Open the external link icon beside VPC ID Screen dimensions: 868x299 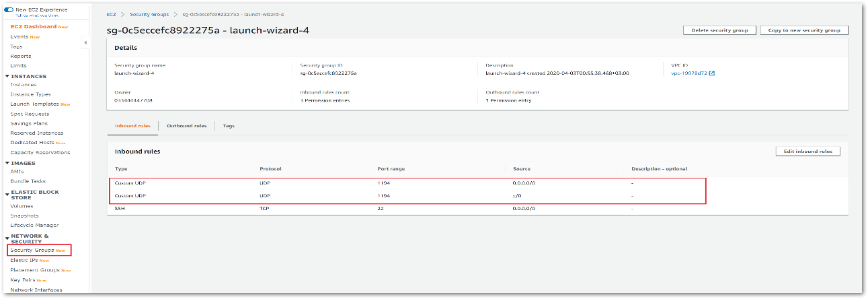pos(711,73)
